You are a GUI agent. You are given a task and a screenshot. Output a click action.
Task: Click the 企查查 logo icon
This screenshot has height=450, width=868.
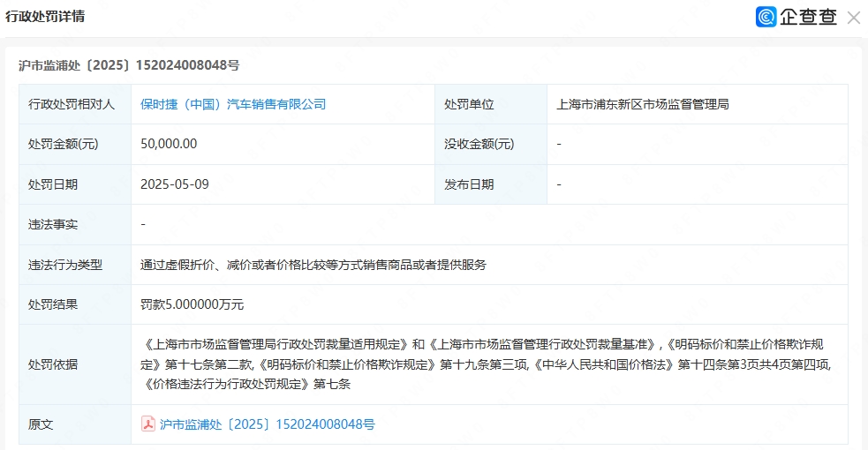pos(766,17)
